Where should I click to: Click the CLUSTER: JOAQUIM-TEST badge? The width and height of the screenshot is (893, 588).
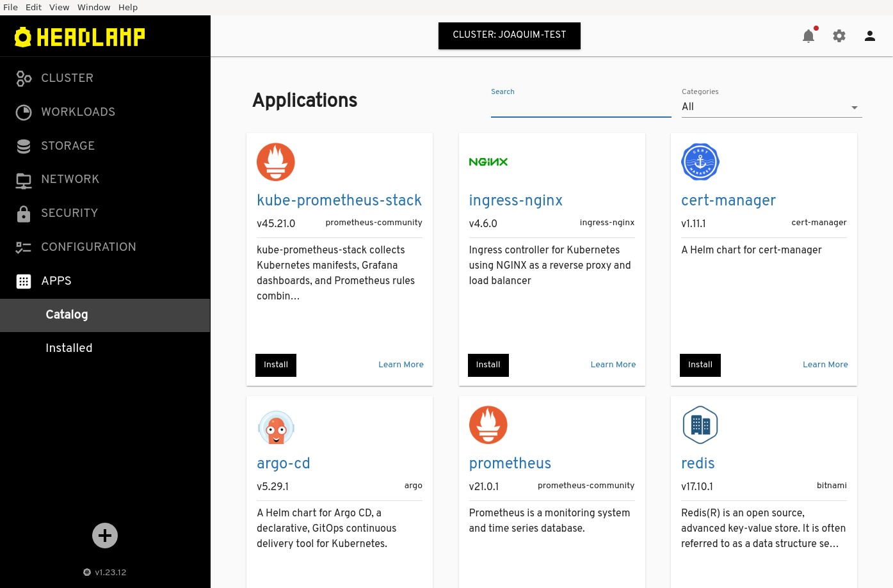(509, 35)
